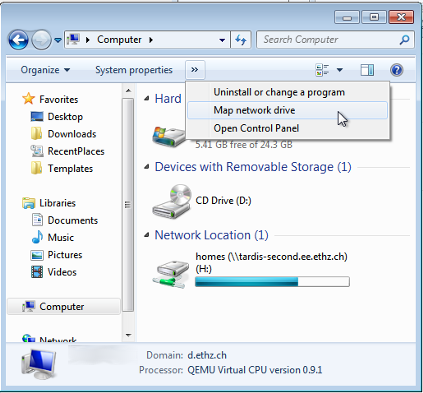Image resolution: width=423 pixels, height=393 pixels.
Task: Select Map network drive menu entry
Action: [288, 110]
